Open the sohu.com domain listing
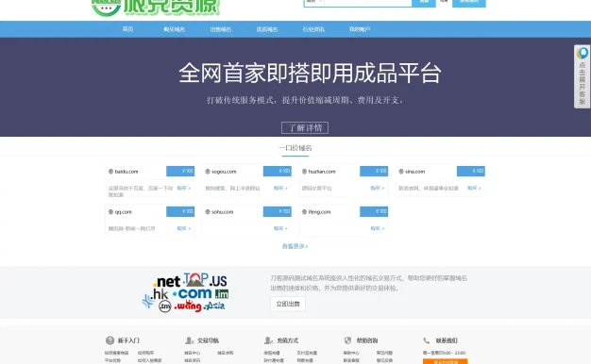The image size is (591, 364). [x=223, y=212]
